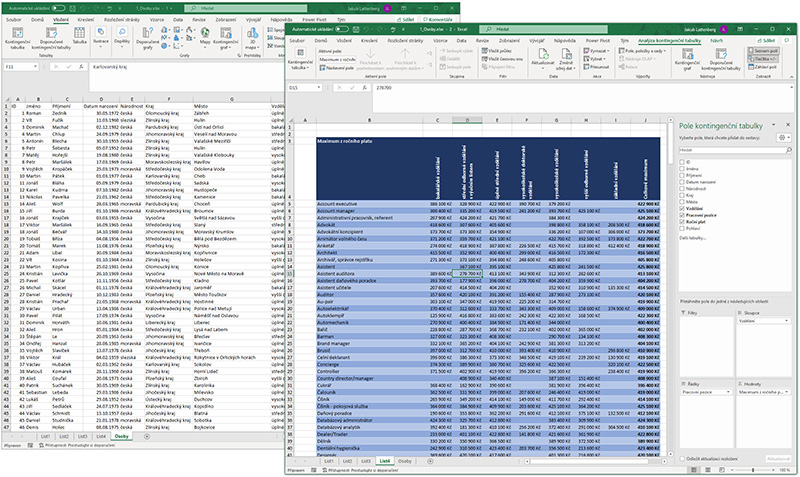Click Doporučené kontingenční tabulky in Nástroje group
800x477 pixels.
pyautogui.click(x=720, y=59)
